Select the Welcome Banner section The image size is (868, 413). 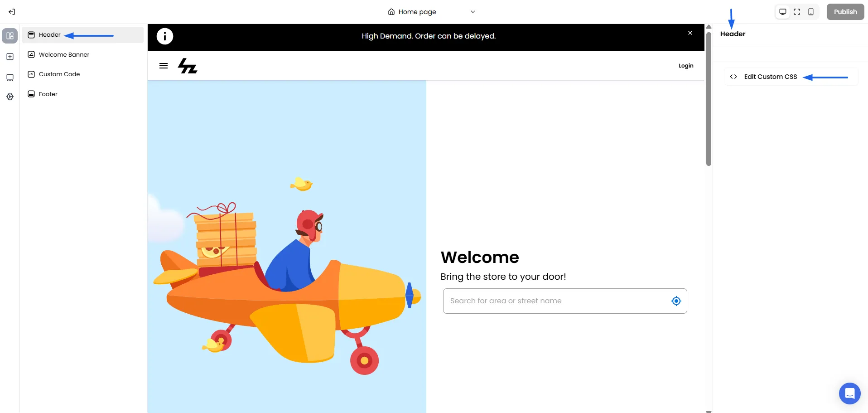(82, 54)
